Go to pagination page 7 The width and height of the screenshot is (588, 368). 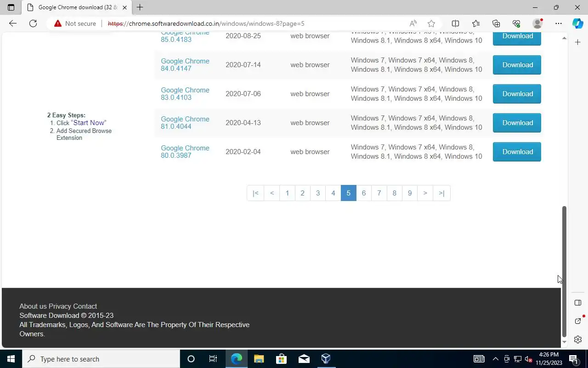(x=379, y=193)
